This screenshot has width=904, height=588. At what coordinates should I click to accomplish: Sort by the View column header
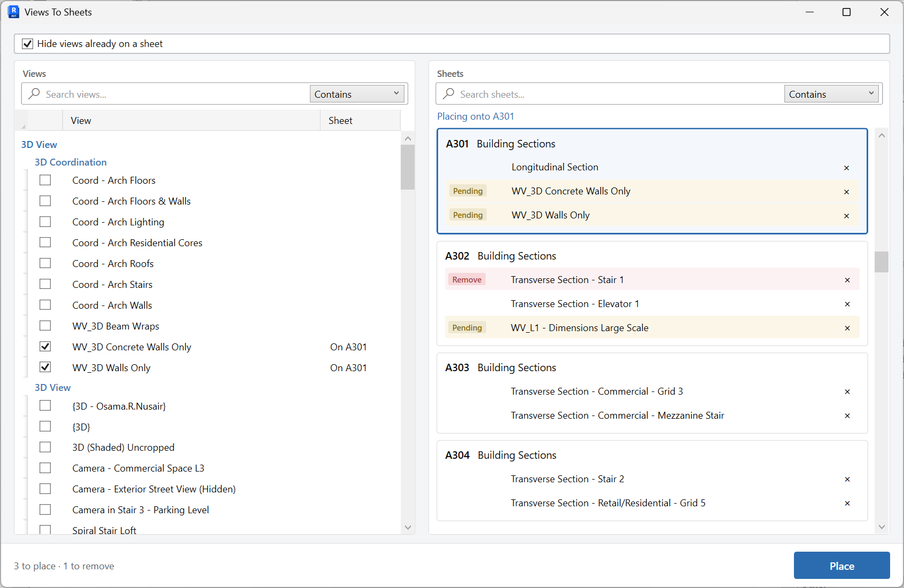(191, 121)
